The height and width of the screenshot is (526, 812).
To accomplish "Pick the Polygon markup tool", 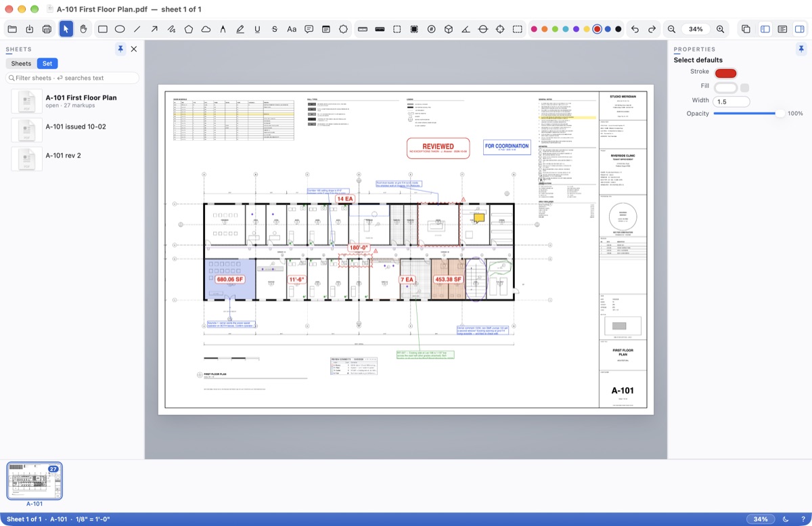I will click(189, 29).
